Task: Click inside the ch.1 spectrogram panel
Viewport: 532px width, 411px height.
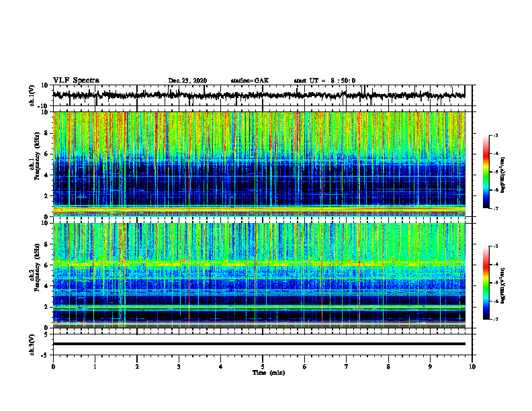Action: click(x=259, y=164)
